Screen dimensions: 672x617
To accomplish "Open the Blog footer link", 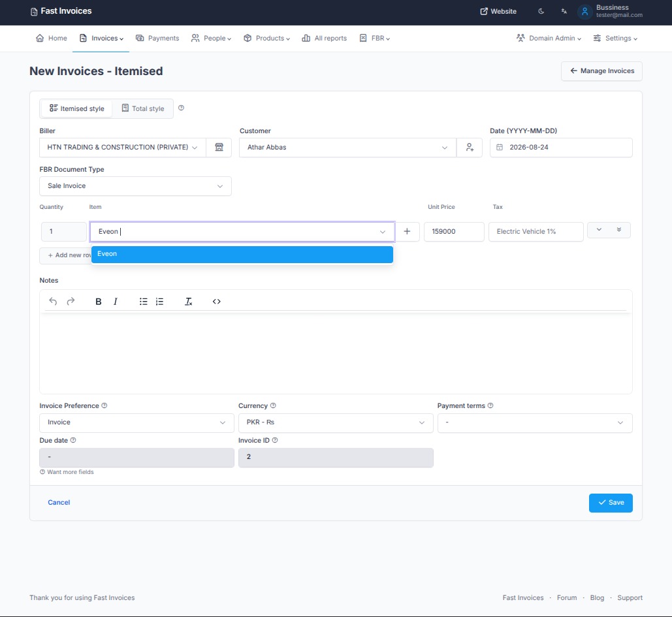I will [597, 597].
